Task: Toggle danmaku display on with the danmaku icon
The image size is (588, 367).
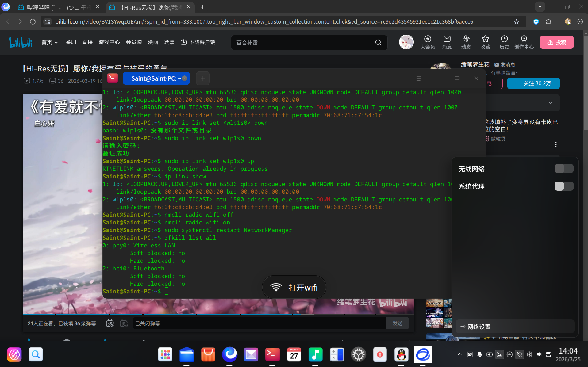Action: [110, 323]
